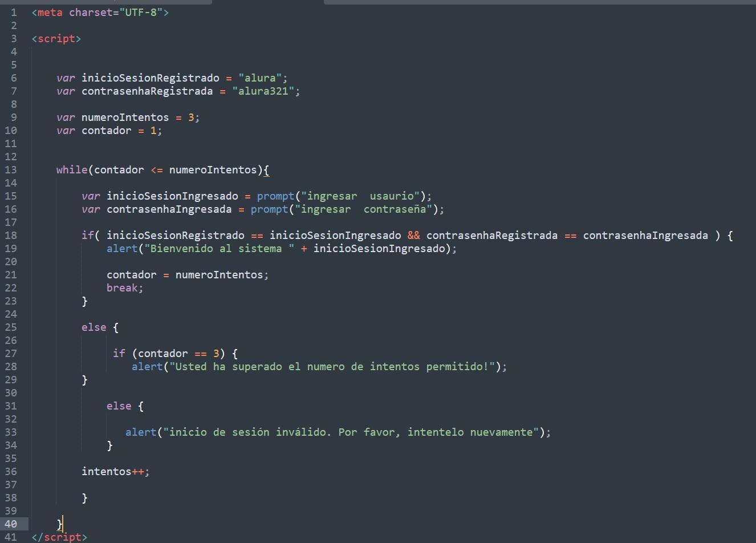
Task: Click the closing brace on line 38
Action: 84,497
